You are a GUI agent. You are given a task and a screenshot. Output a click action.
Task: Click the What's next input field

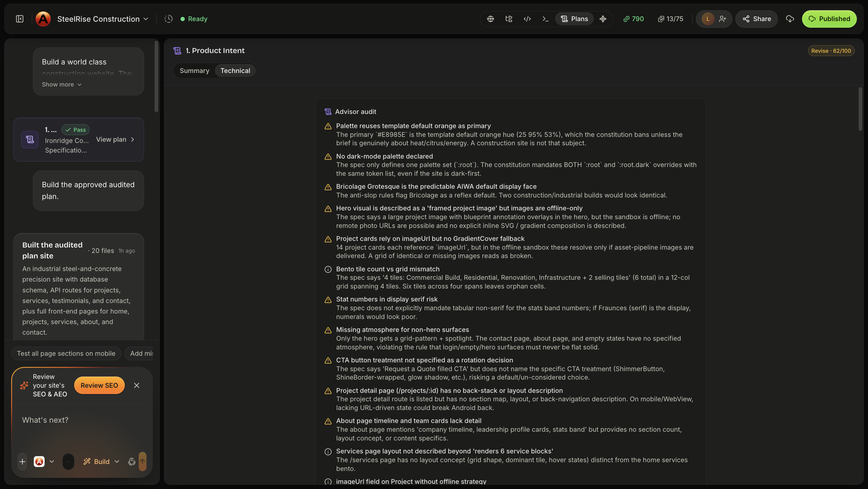click(x=82, y=425)
